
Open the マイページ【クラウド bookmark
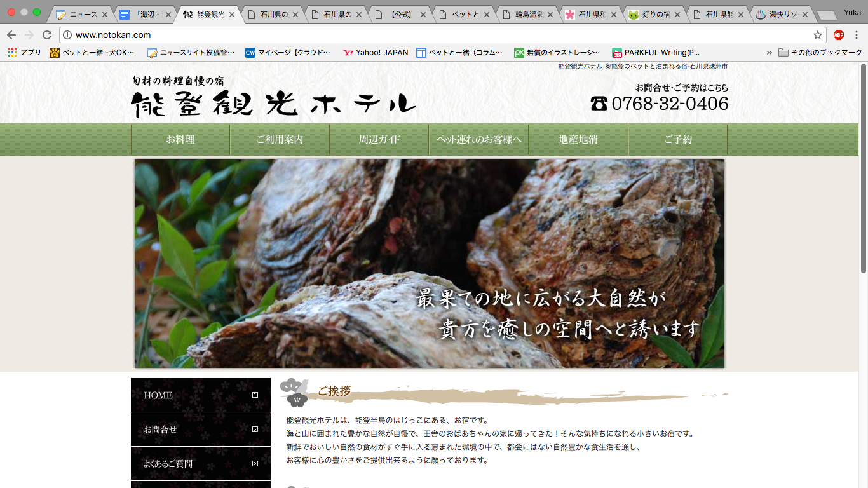(x=288, y=53)
